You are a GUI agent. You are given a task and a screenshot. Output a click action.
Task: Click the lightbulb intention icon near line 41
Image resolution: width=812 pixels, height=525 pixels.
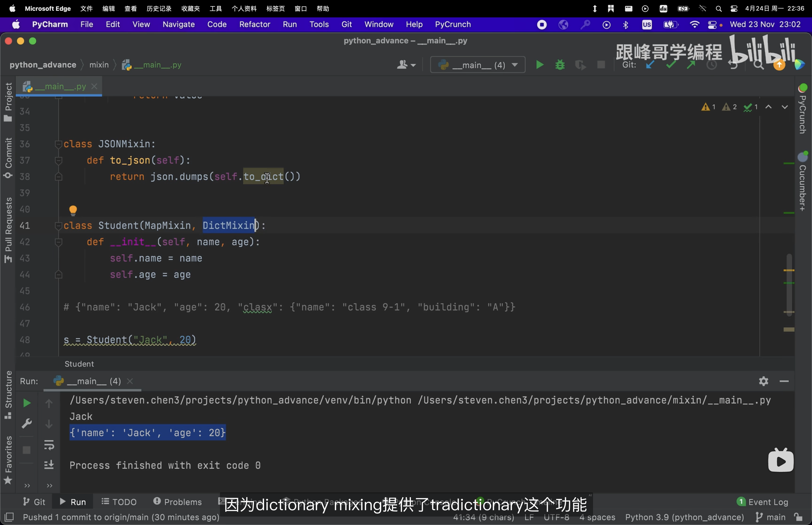tap(73, 210)
